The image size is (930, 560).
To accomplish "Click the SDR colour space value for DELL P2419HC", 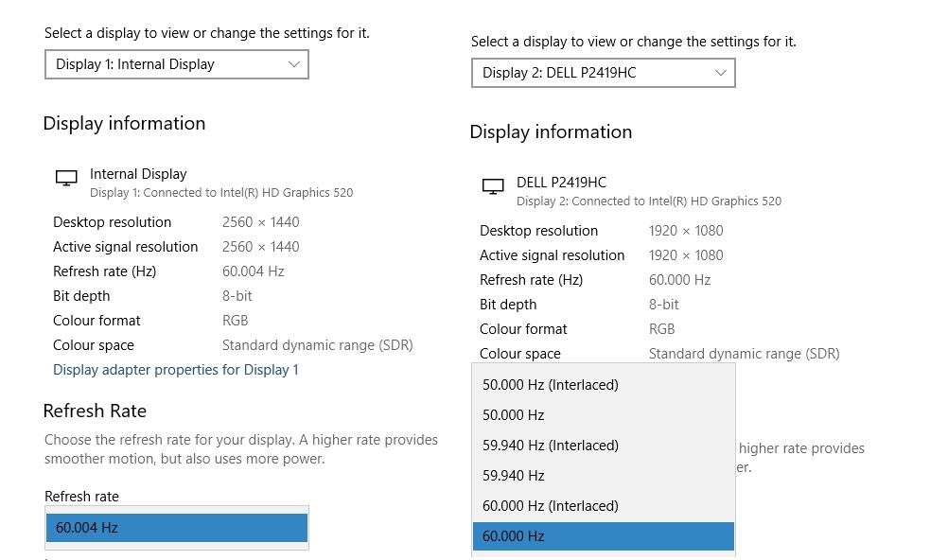I will tap(745, 354).
